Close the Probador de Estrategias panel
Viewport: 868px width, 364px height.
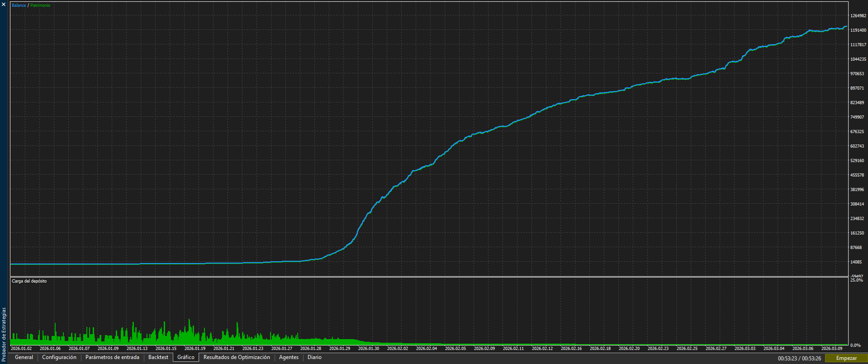pos(4,5)
